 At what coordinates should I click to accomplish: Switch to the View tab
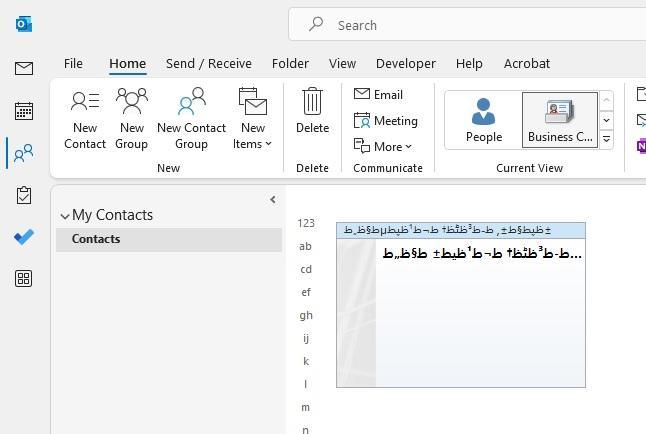pos(342,63)
